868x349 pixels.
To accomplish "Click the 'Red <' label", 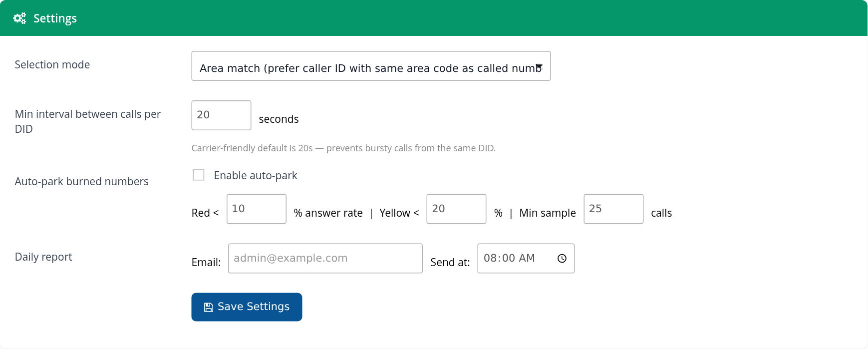I will (205, 213).
